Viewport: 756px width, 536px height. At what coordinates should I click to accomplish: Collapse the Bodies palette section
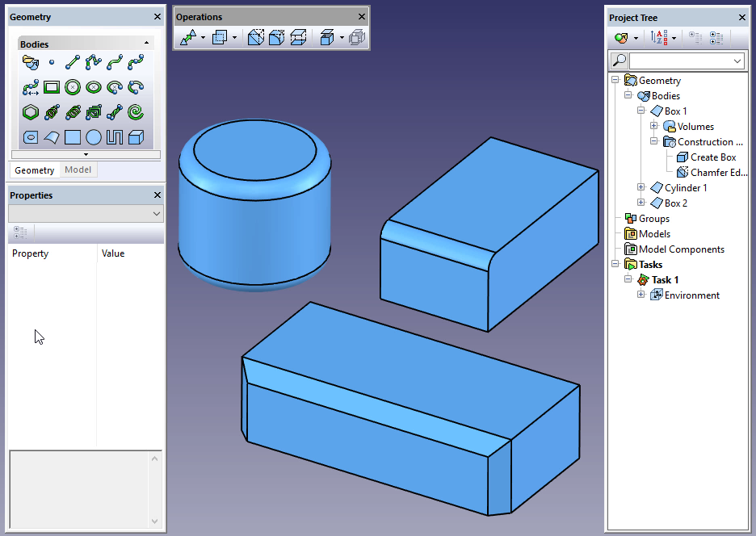coord(146,44)
